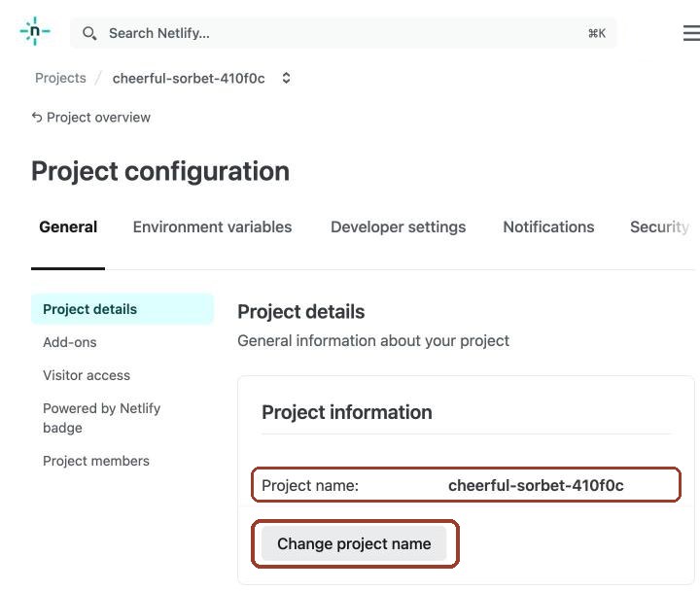
Task: Focus the Search Netlify input field
Action: [343, 33]
